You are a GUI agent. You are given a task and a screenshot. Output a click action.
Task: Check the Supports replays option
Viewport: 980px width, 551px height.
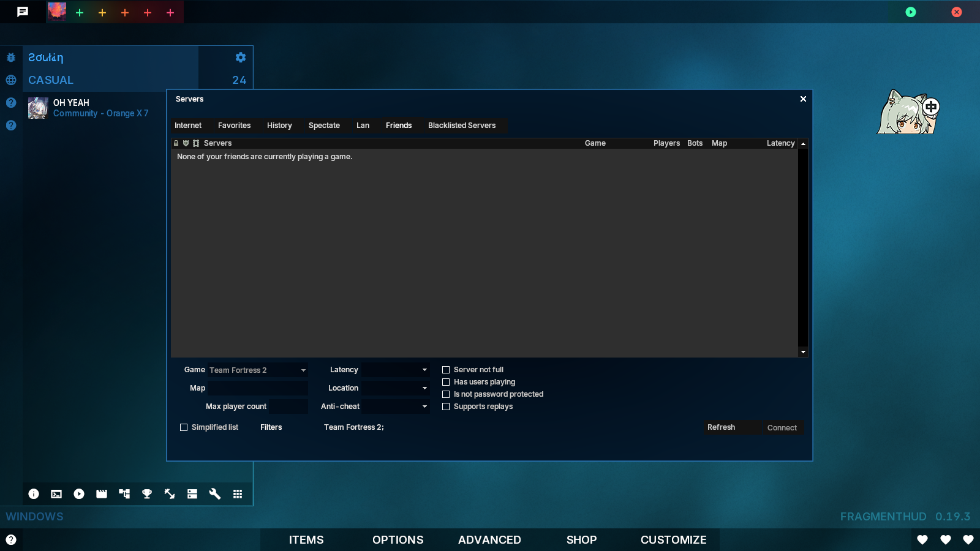coord(446,407)
